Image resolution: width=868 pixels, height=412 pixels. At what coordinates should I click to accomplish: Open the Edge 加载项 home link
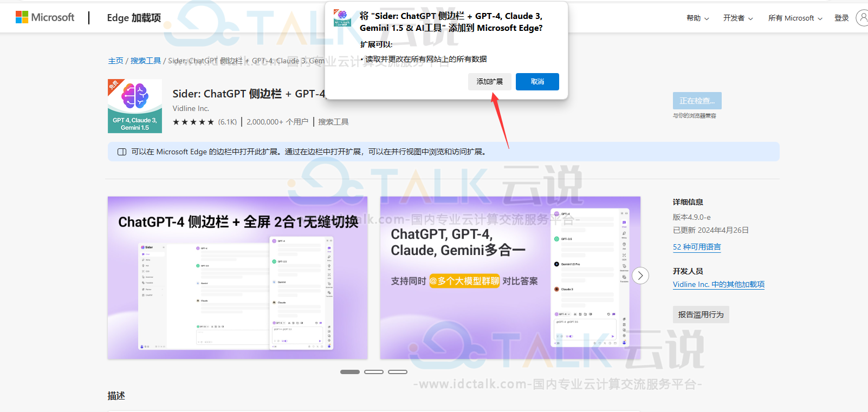[134, 18]
